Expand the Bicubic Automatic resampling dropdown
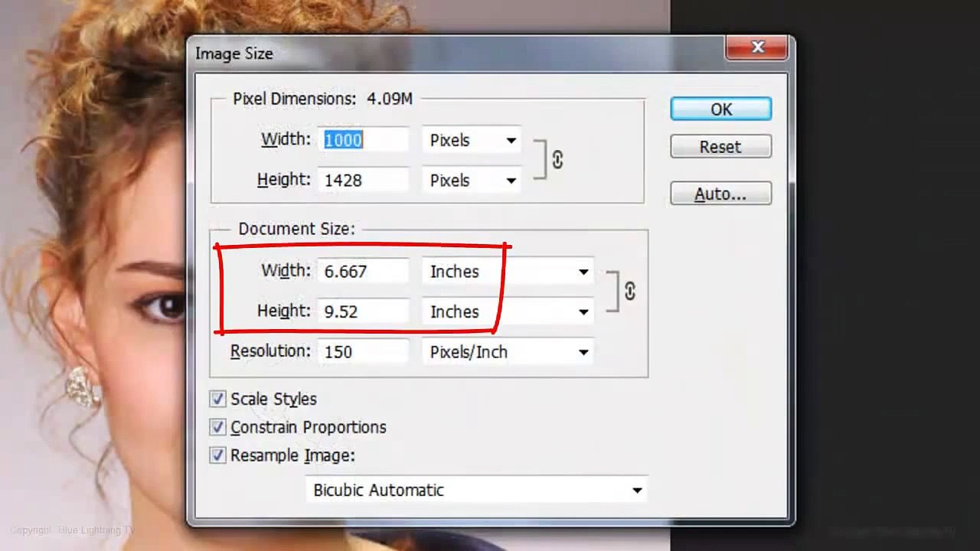Viewport: 980px width, 551px height. click(x=476, y=490)
